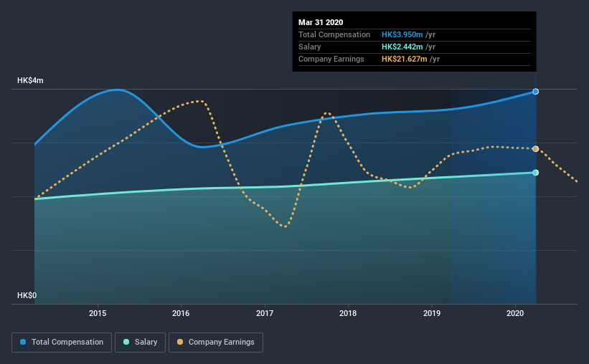Click the 2018 x-axis label
Viewport: 589px width, 364px height.
click(348, 313)
